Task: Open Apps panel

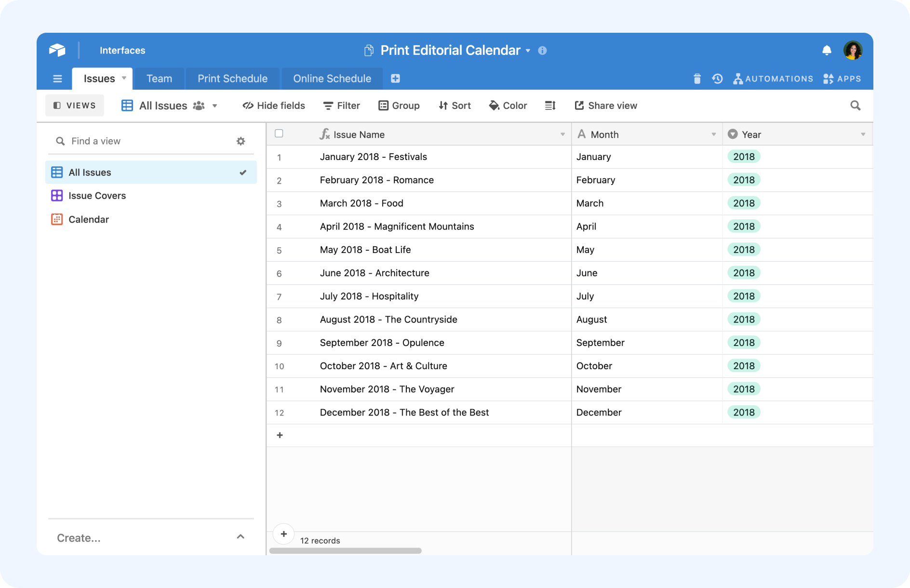Action: click(842, 79)
